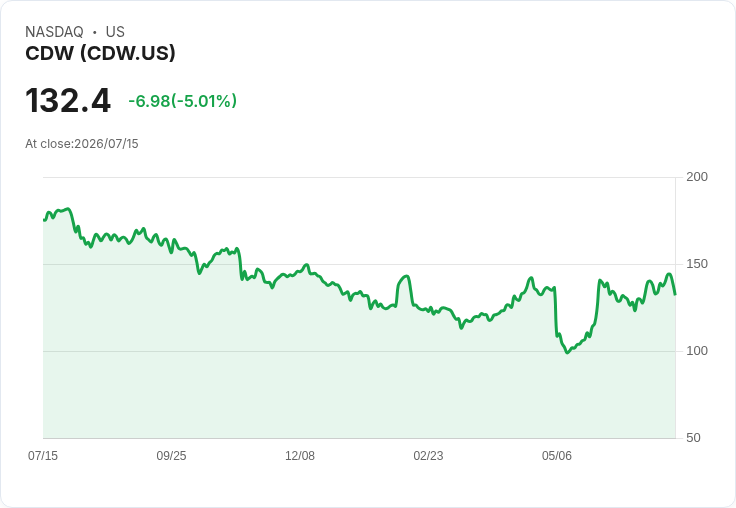Click the 150 y-axis price label
736x508 pixels.
point(697,264)
